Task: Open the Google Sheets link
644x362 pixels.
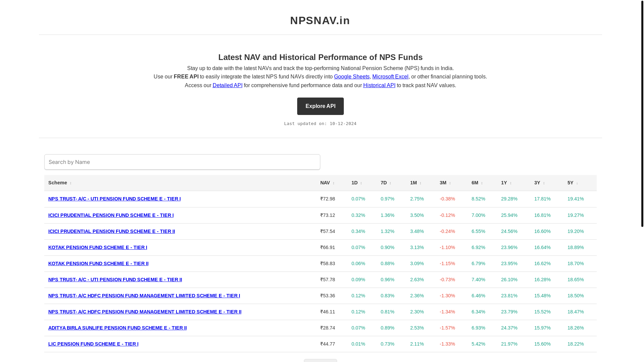Action: pyautogui.click(x=352, y=76)
